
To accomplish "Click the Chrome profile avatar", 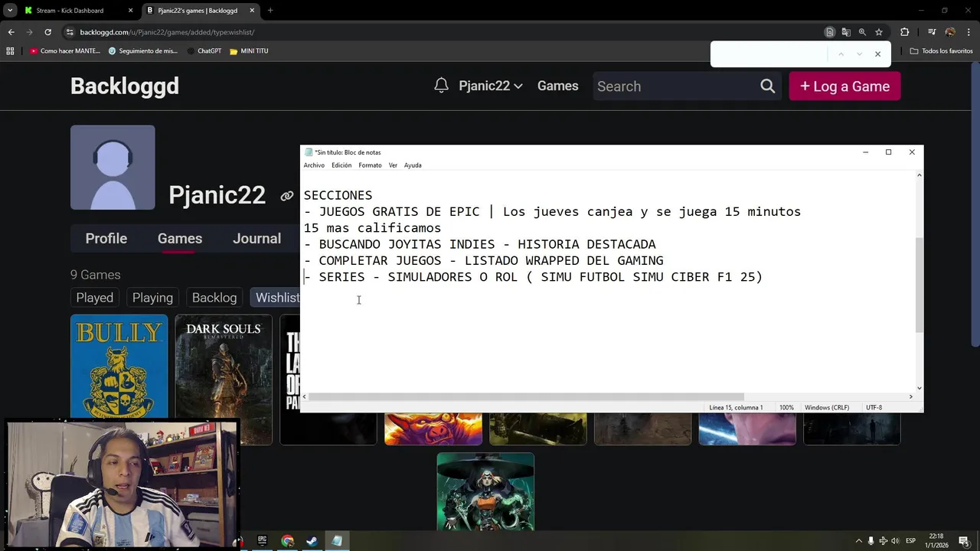I will point(950,32).
